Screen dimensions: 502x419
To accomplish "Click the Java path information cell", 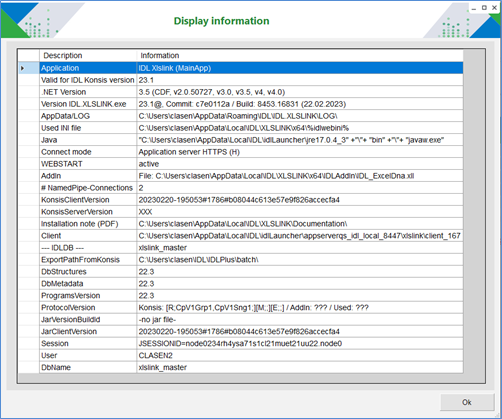I will (300, 140).
